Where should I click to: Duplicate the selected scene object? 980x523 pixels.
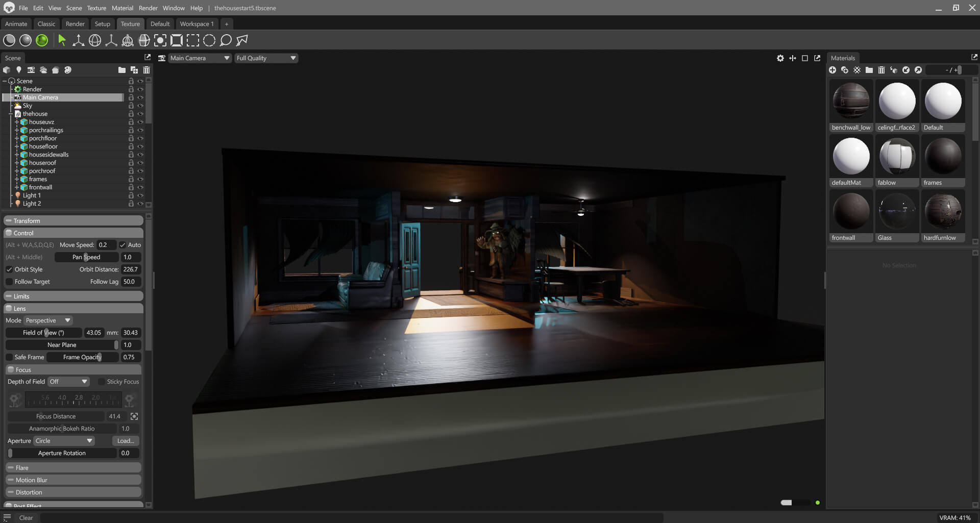[134, 70]
